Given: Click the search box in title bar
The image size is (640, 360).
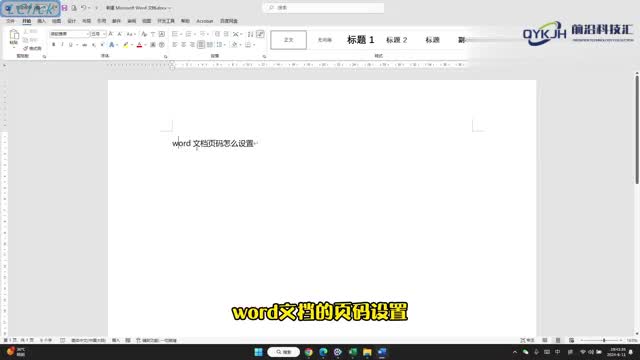Looking at the screenshot, I should (x=324, y=8).
